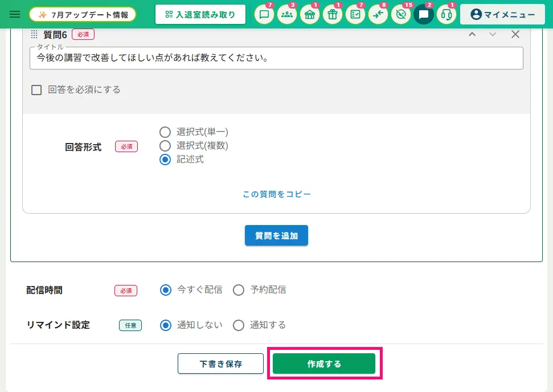Open the group members icon
553x392 pixels.
[x=287, y=14]
